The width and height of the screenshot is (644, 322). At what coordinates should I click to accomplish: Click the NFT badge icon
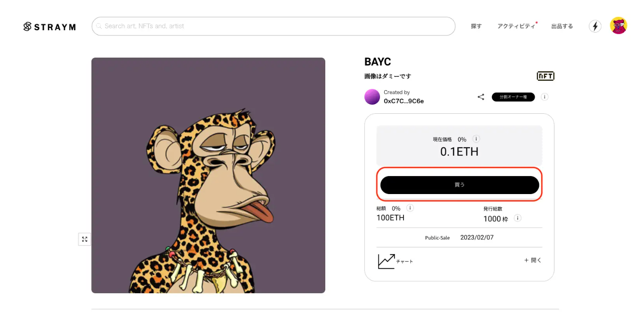(545, 76)
